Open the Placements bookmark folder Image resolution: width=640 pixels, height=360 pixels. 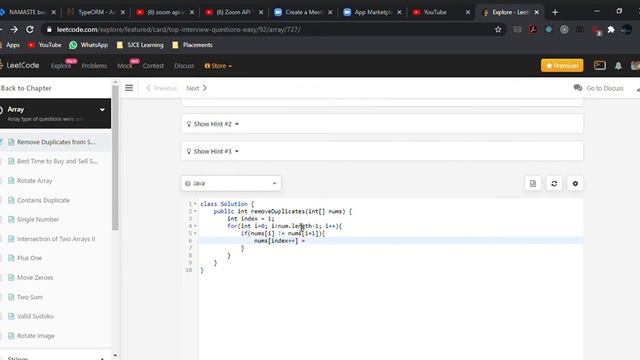click(192, 45)
